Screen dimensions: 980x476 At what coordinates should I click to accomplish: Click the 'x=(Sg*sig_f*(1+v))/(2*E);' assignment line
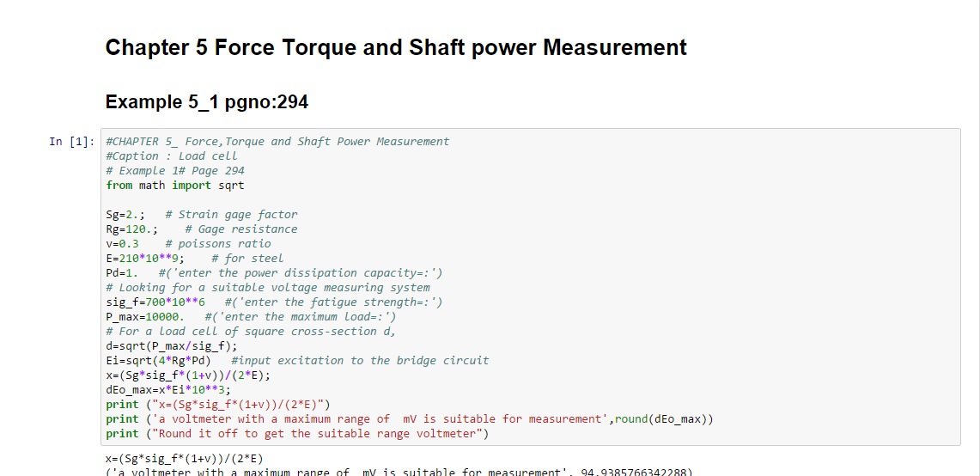pyautogui.click(x=192, y=375)
